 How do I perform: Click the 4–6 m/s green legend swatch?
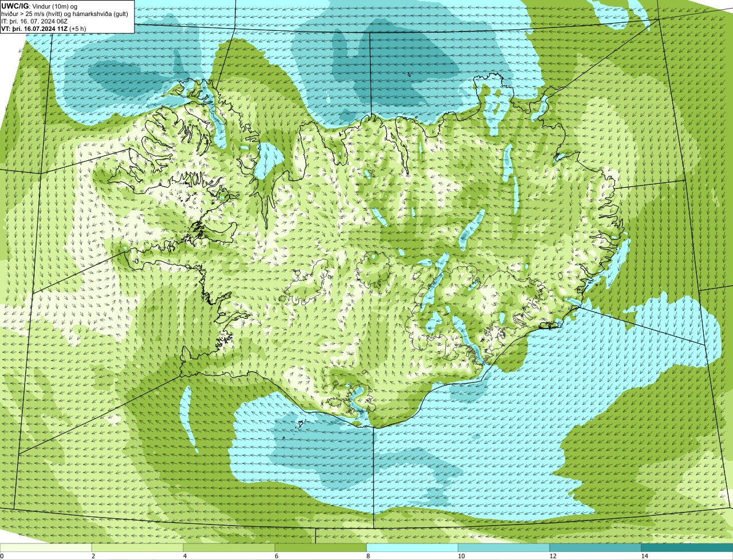229,547
